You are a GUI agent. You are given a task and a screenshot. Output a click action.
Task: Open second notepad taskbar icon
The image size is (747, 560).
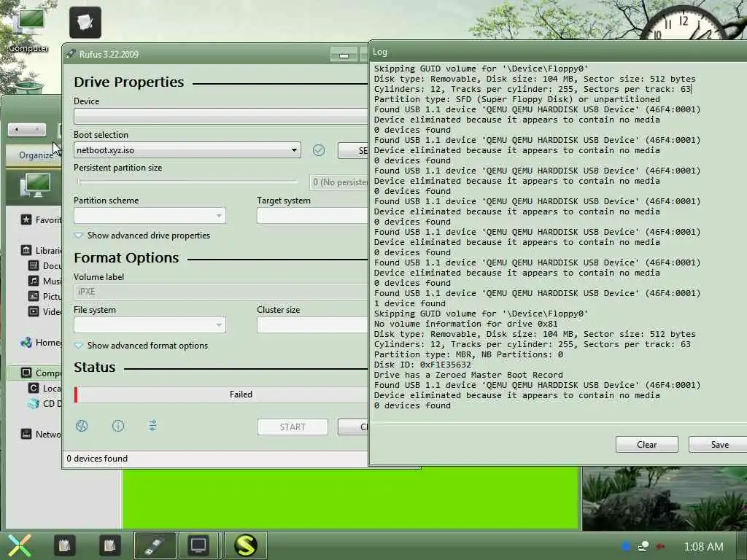tap(109, 545)
